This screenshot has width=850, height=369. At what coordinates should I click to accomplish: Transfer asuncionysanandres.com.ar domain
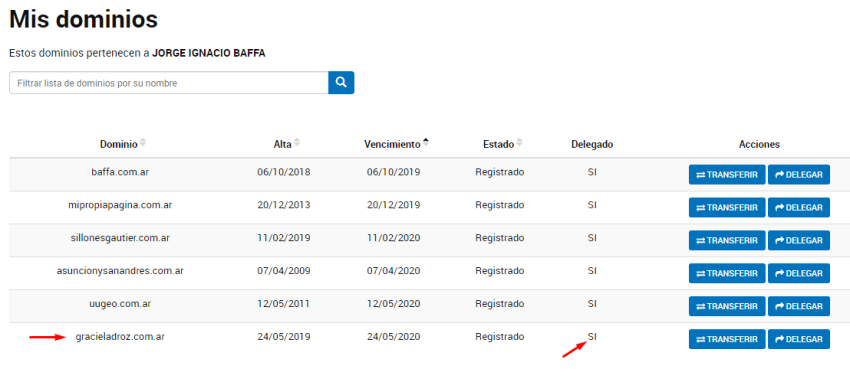pos(727,273)
